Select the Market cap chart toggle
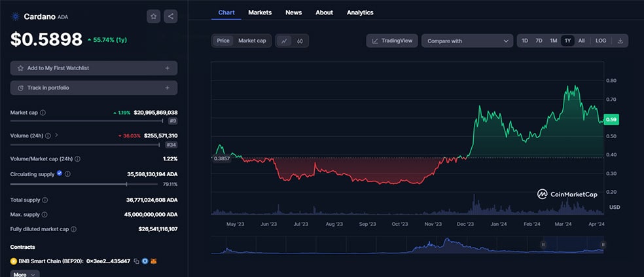The width and height of the screenshot is (644, 277). [x=252, y=41]
